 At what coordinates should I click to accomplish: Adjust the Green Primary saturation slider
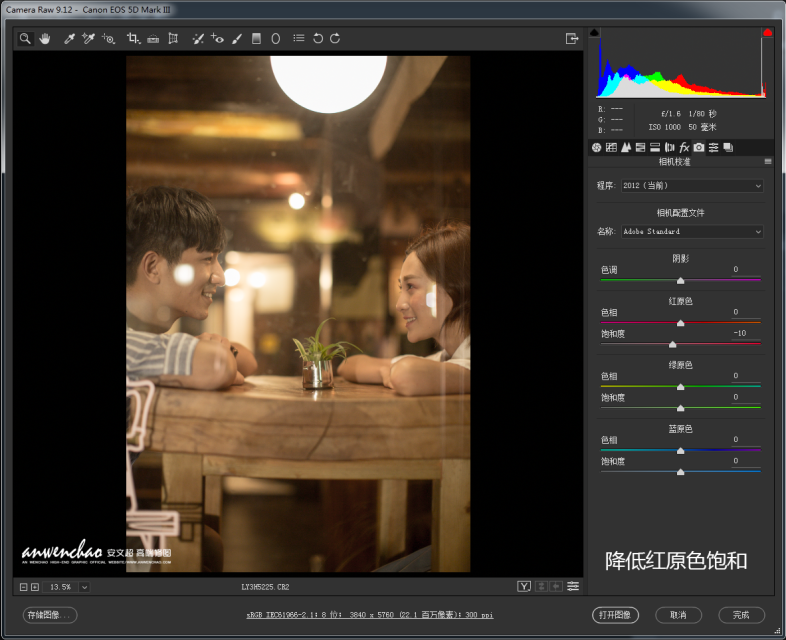[680, 408]
